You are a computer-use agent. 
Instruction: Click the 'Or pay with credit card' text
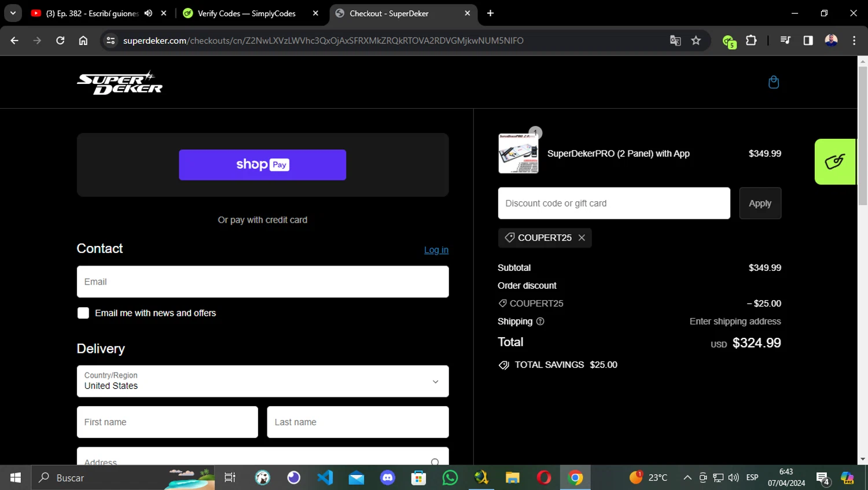point(263,220)
